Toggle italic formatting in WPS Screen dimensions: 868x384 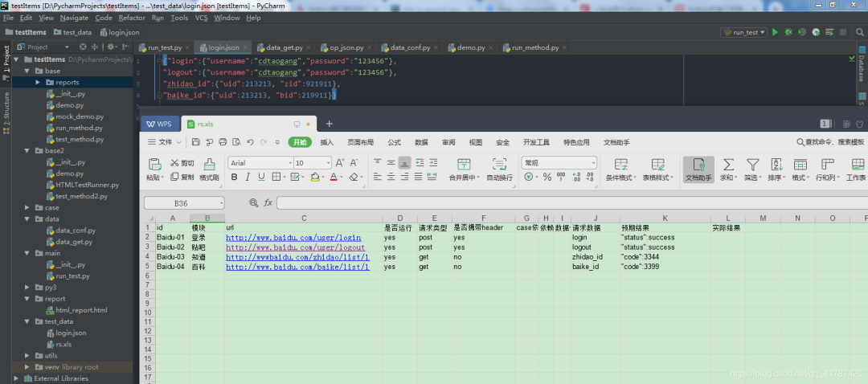pos(248,177)
